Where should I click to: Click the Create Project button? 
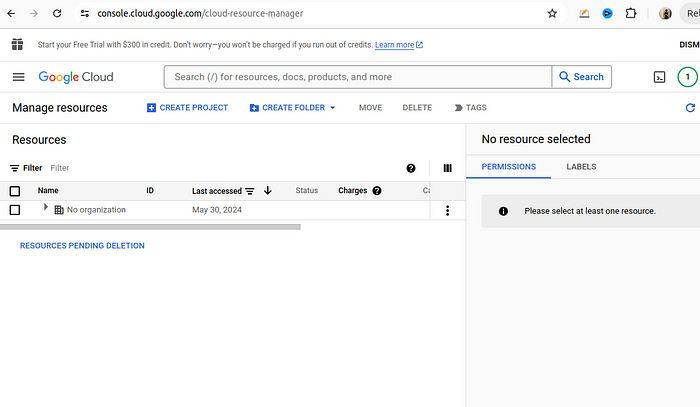[x=188, y=108]
